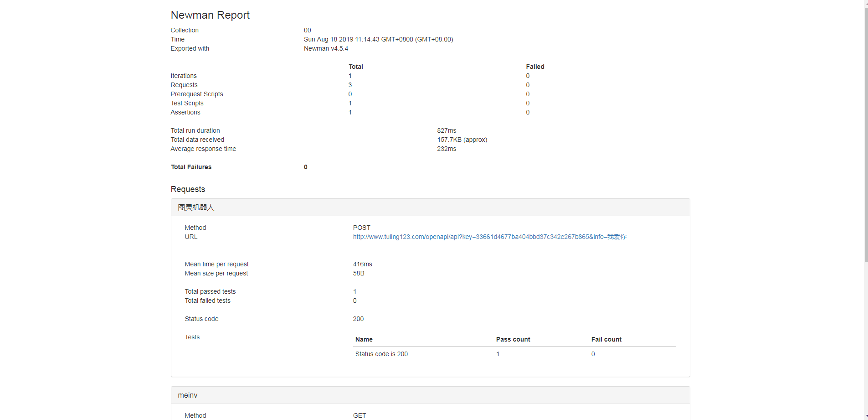This screenshot has width=868, height=420.
Task: Select the test name Status code is 200
Action: 381,354
